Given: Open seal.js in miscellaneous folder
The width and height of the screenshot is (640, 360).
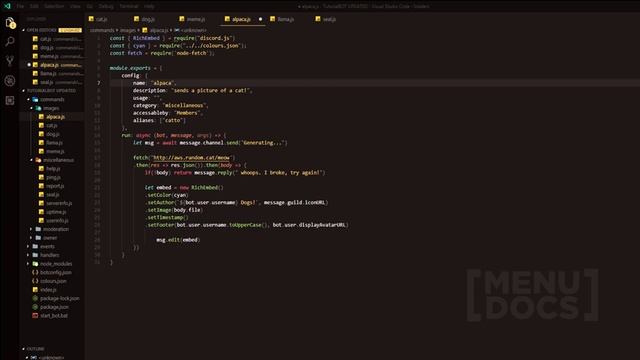Looking at the screenshot, I should coord(52,195).
